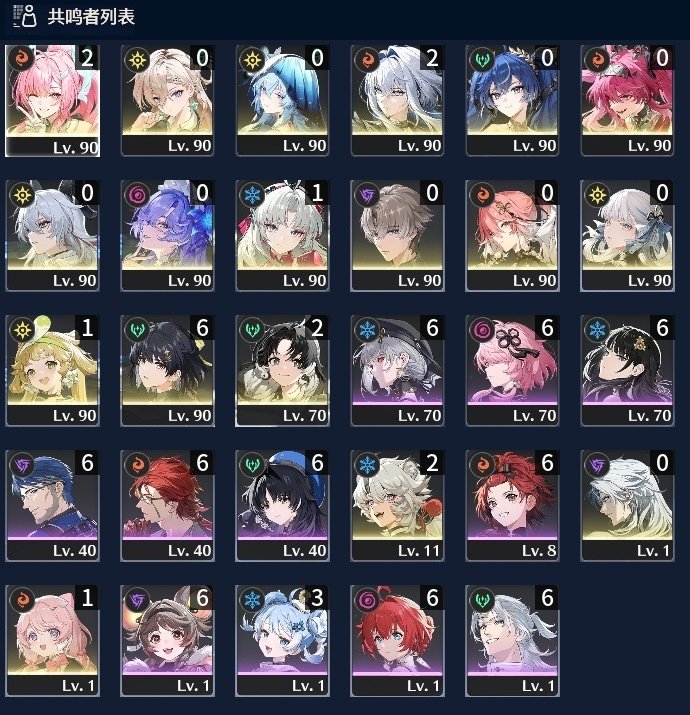
Task: Select the brown-haired male Lv. 90 resonator
Action: [x=397, y=235]
